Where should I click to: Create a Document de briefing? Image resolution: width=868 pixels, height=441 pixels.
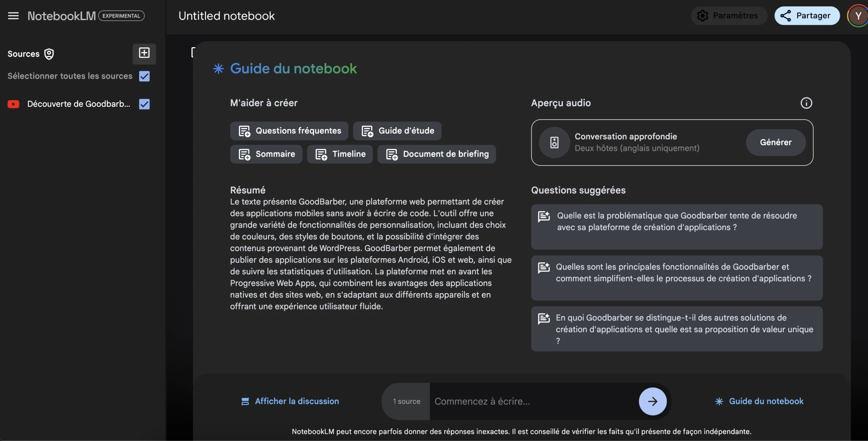click(437, 154)
